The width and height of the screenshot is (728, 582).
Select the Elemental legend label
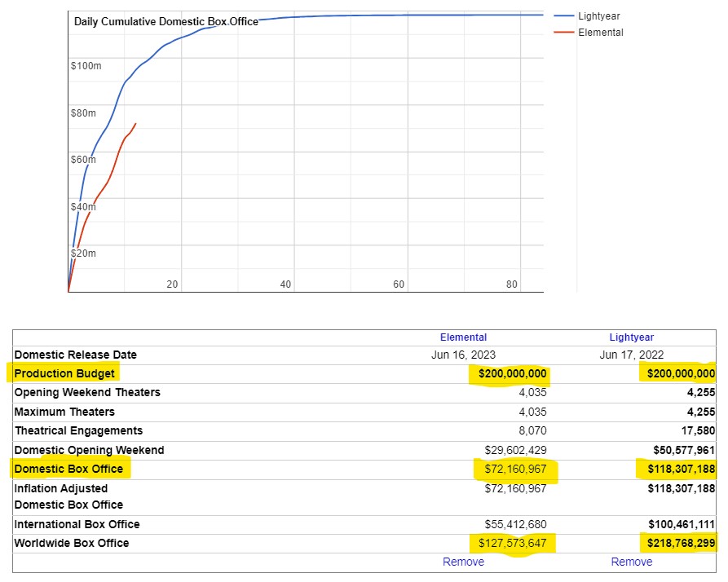point(600,33)
